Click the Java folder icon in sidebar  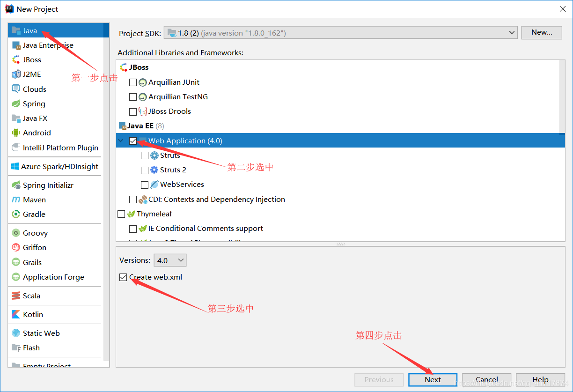[x=16, y=30]
